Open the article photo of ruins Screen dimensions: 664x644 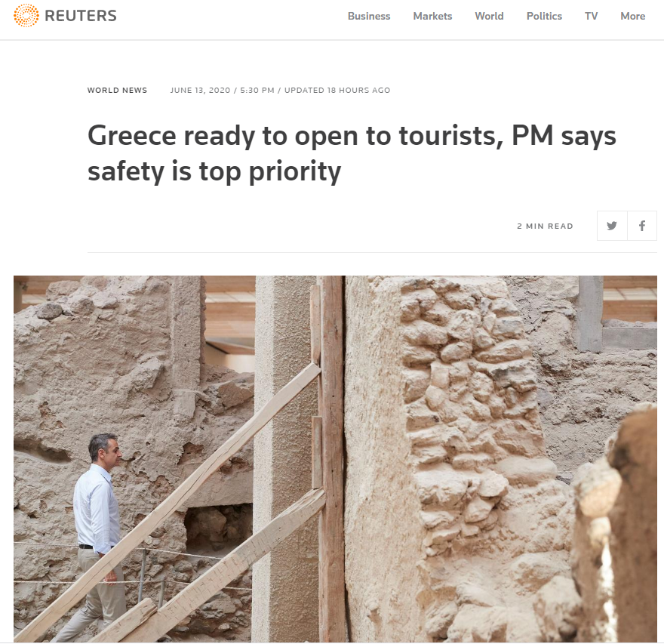[x=335, y=459]
